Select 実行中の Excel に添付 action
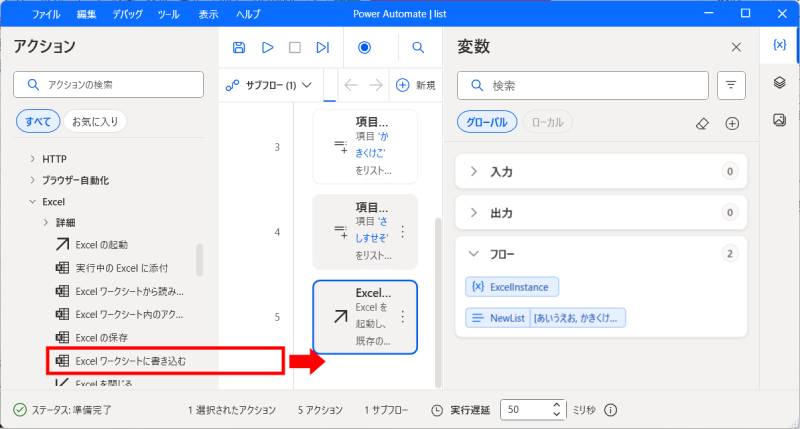800x429 pixels. (112, 268)
